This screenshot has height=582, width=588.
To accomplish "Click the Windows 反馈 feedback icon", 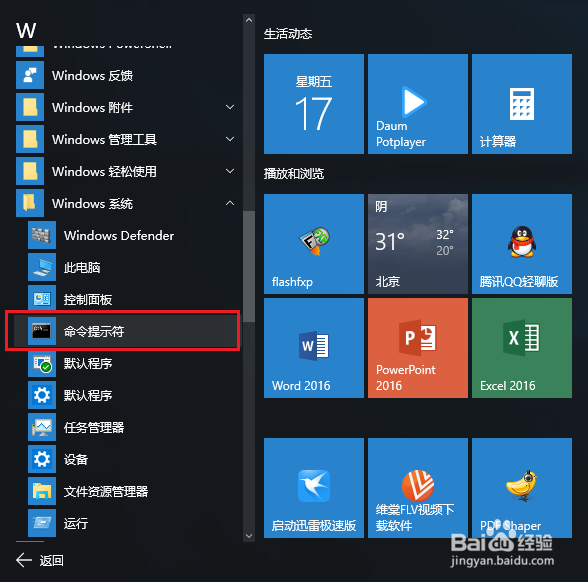I will [x=30, y=75].
